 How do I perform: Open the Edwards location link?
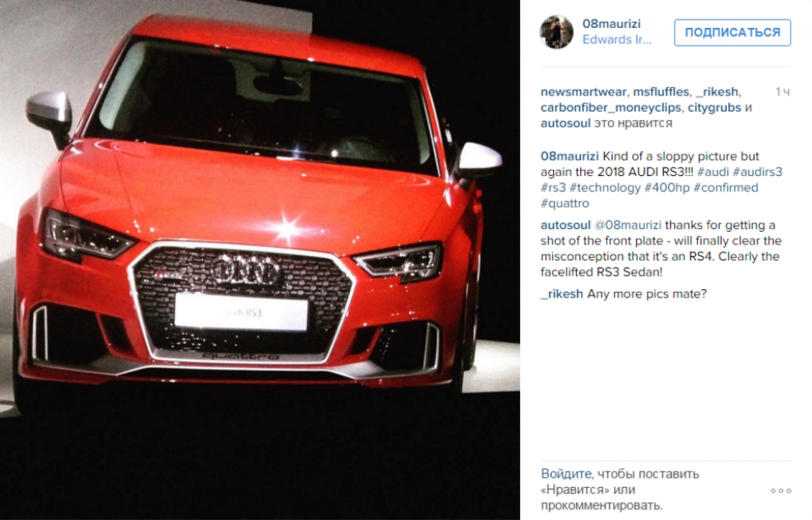[x=617, y=40]
